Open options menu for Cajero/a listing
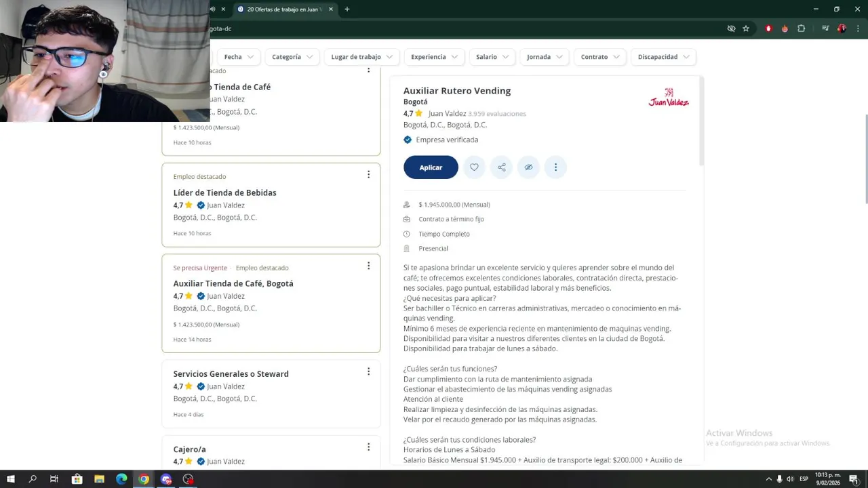Viewport: 868px width, 488px height. point(368,447)
